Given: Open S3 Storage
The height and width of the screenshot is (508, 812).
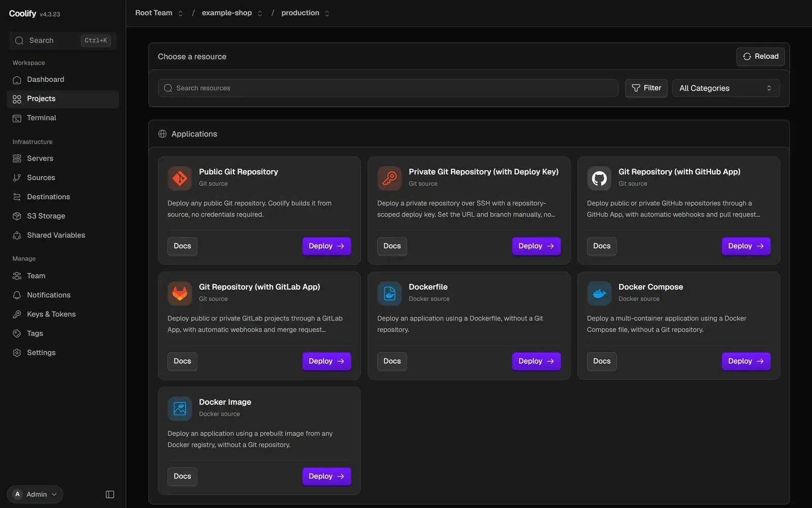Looking at the screenshot, I should point(63,216).
